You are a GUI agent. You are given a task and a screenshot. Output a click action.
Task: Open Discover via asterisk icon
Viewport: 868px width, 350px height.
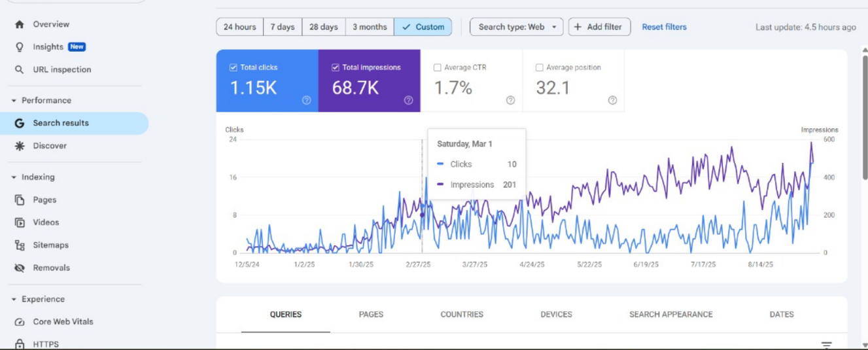[20, 146]
